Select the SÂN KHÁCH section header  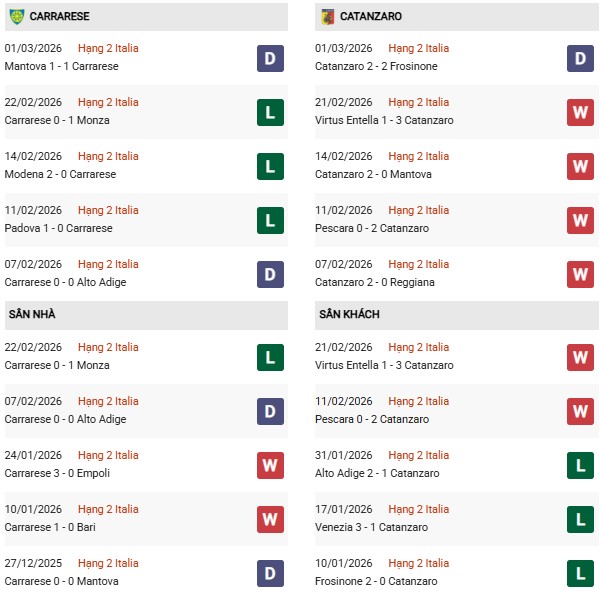[x=350, y=314]
